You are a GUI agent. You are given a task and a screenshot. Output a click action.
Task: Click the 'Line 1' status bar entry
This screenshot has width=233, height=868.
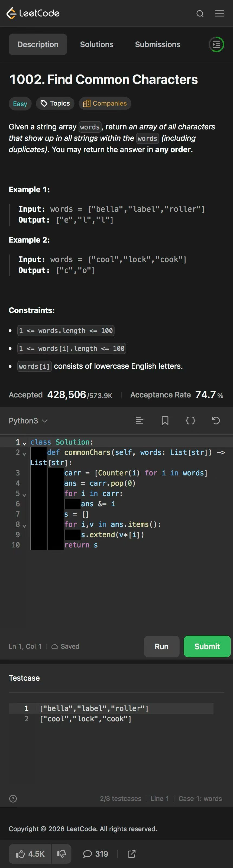(x=160, y=798)
